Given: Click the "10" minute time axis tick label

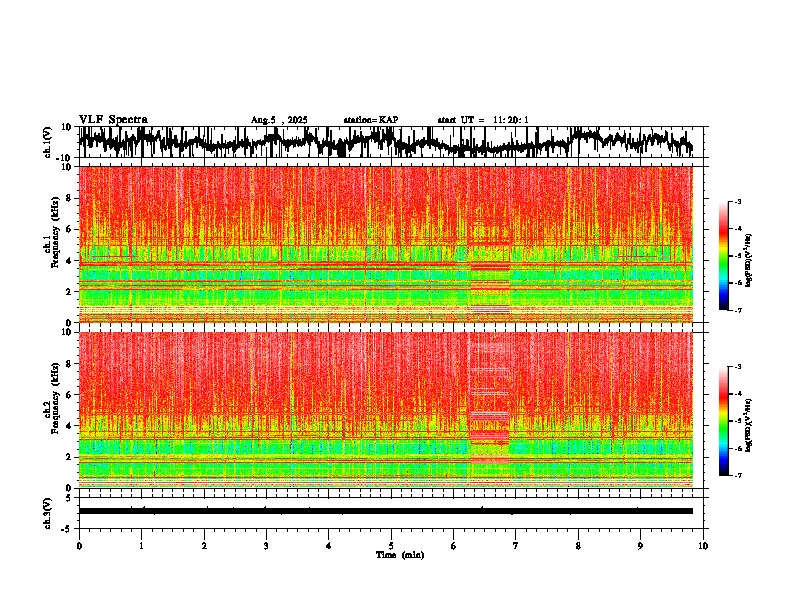Looking at the screenshot, I should (703, 546).
